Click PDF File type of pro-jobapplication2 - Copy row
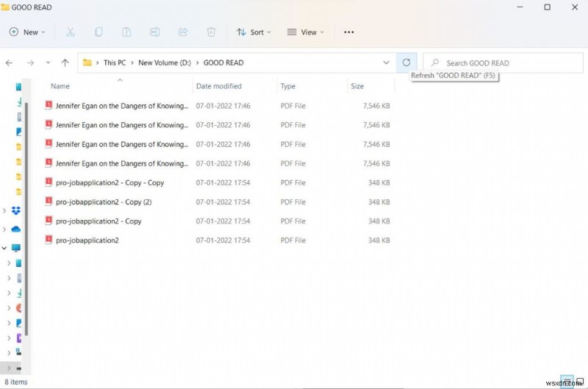The height and width of the screenshot is (389, 588). (x=293, y=221)
